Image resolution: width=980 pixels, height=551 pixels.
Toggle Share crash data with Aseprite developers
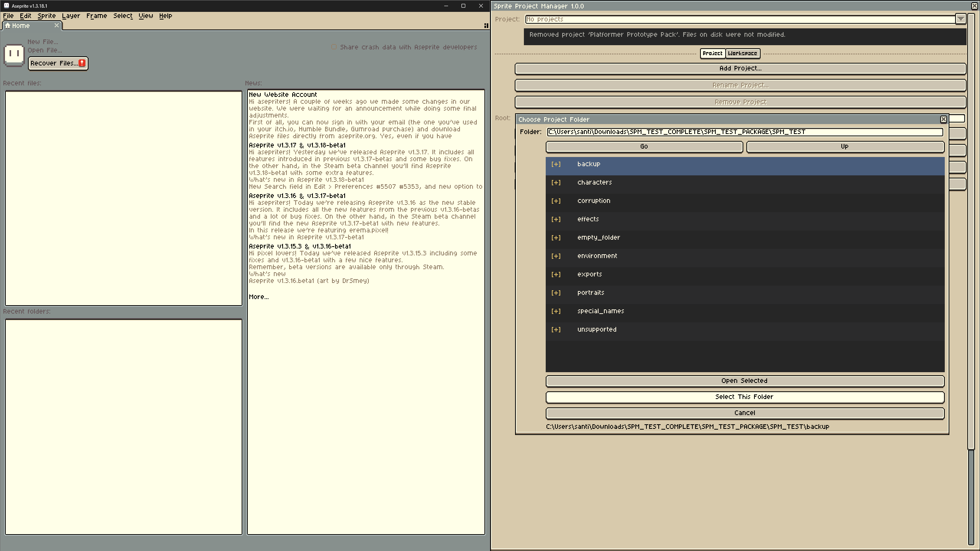[334, 47]
